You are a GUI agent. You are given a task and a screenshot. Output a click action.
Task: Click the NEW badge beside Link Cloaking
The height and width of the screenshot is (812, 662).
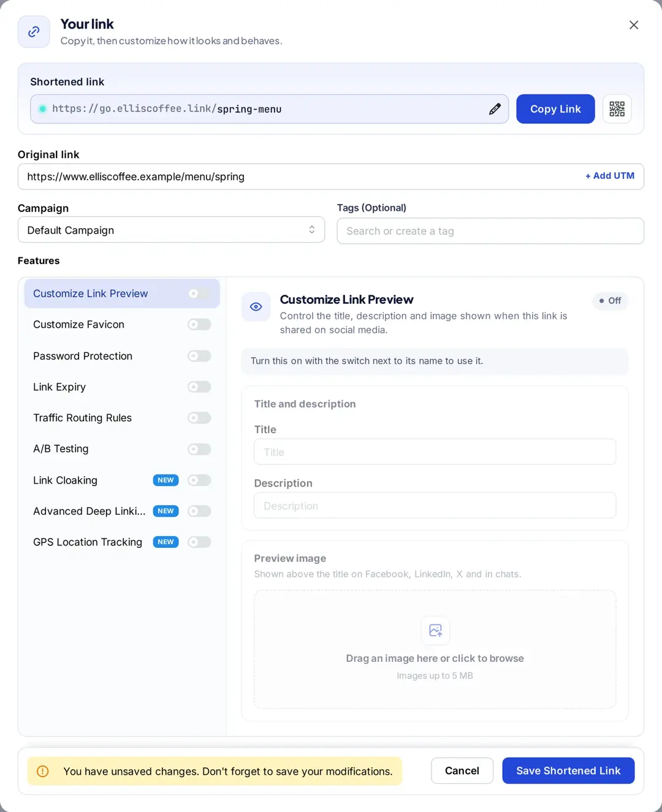point(165,480)
